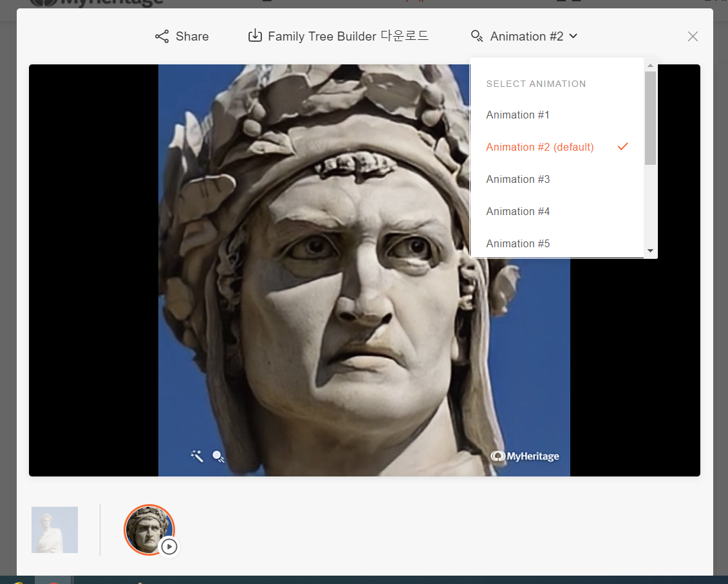Choose Animation #2 (default) option
The image size is (728, 584).
tap(557, 147)
